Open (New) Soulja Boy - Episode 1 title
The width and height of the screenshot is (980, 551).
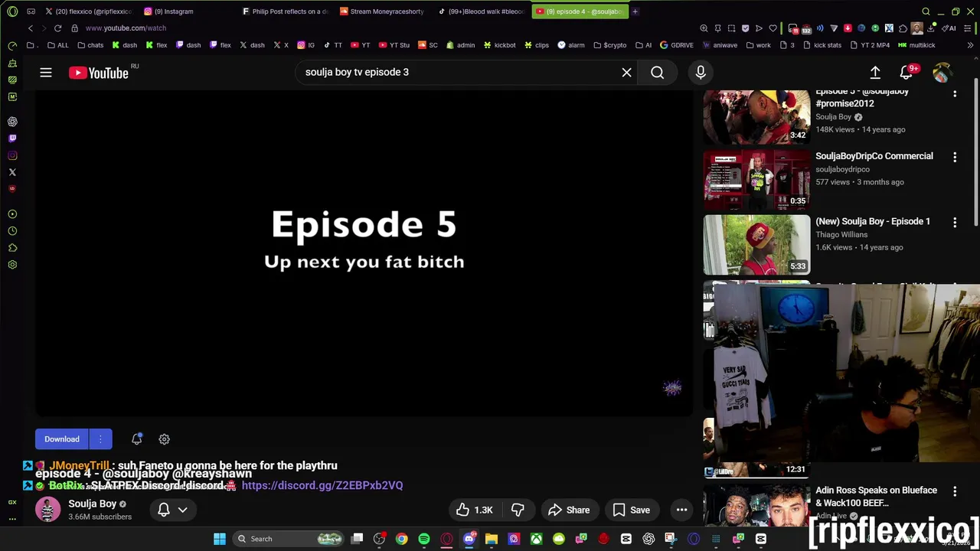[873, 221]
